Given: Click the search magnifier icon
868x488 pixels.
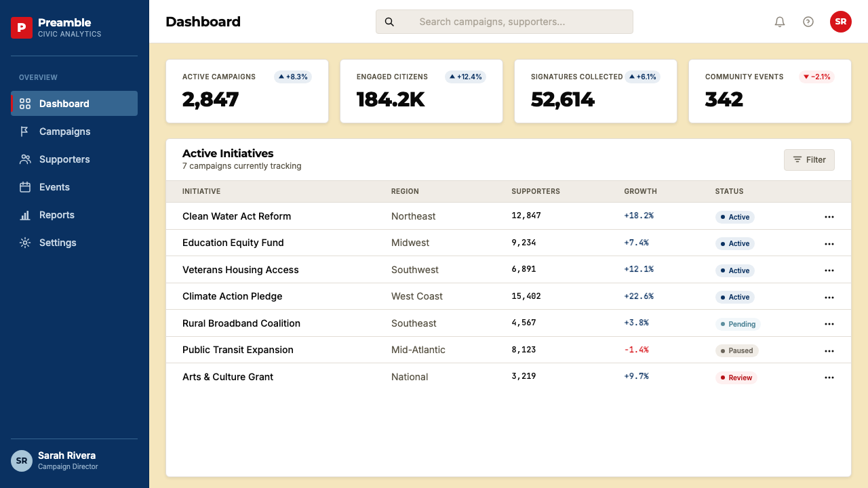Looking at the screenshot, I should [x=389, y=22].
